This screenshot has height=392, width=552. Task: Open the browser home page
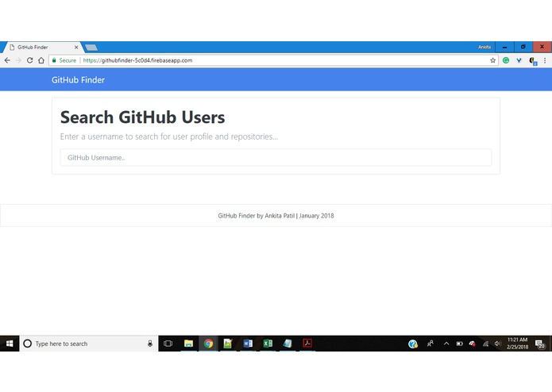(41, 60)
